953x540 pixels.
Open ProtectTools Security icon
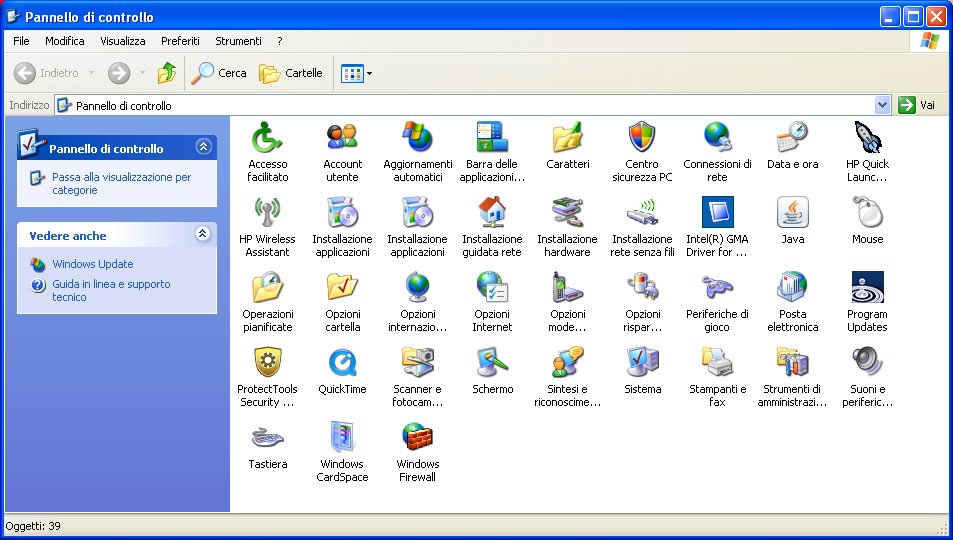267,362
